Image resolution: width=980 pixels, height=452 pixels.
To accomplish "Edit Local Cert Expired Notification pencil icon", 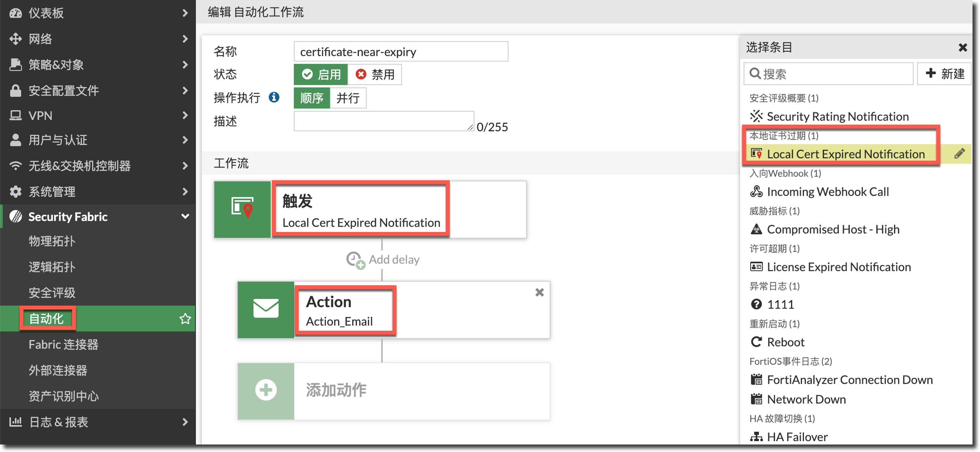I will (959, 154).
